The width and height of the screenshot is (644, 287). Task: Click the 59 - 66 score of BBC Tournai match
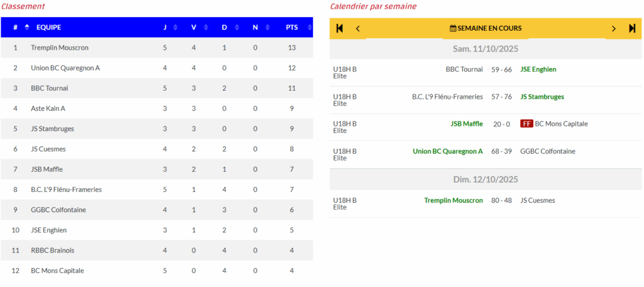click(501, 69)
